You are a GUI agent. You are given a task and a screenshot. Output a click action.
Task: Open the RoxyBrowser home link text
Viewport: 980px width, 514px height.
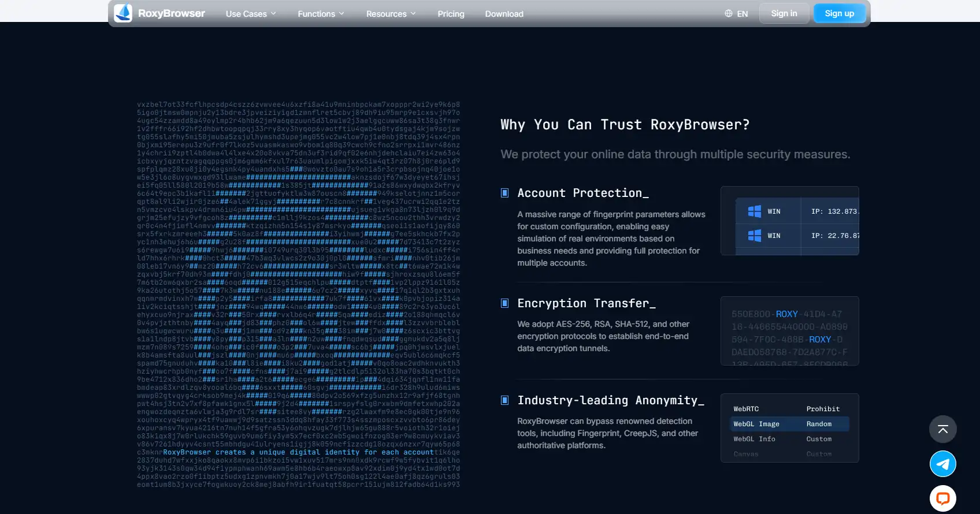(171, 13)
